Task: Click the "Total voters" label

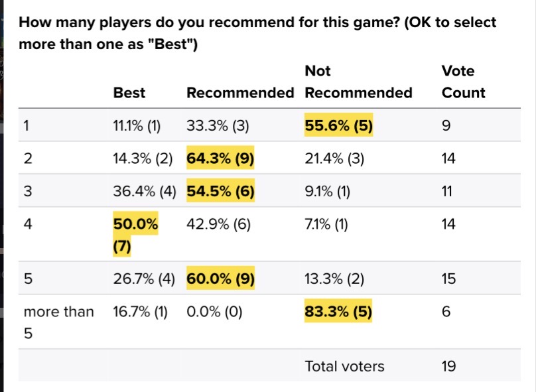Action: coord(344,366)
